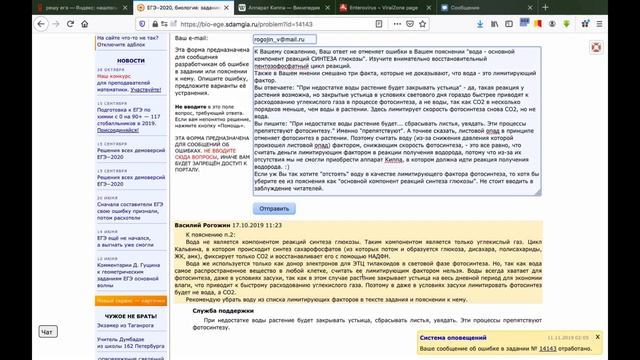The height and width of the screenshot is (360, 640).
Task: Open reader view icon in address bar
Action: tap(379, 24)
